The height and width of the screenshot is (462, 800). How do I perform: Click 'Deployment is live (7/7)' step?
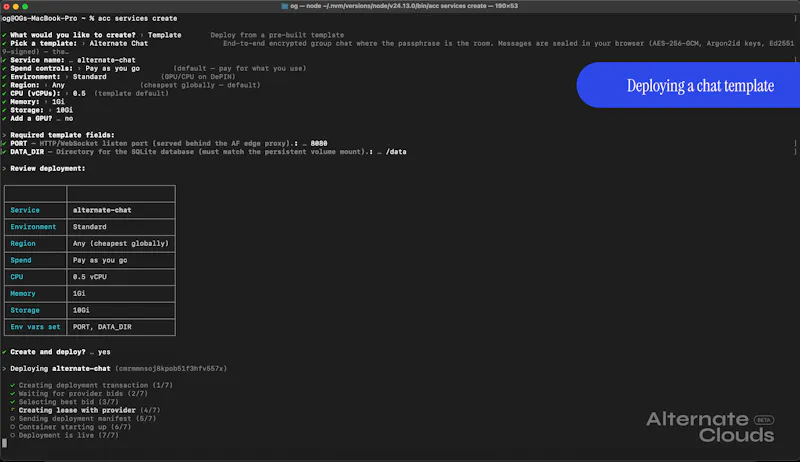point(68,435)
